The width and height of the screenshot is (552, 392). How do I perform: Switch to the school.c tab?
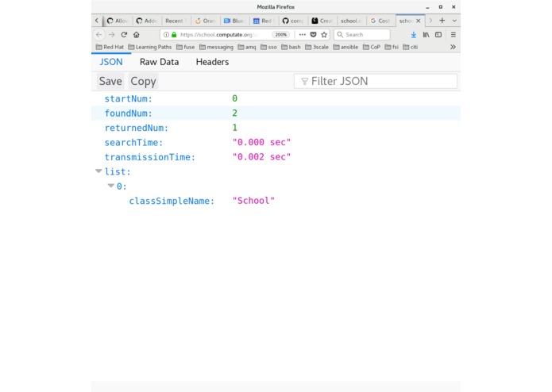pos(351,21)
